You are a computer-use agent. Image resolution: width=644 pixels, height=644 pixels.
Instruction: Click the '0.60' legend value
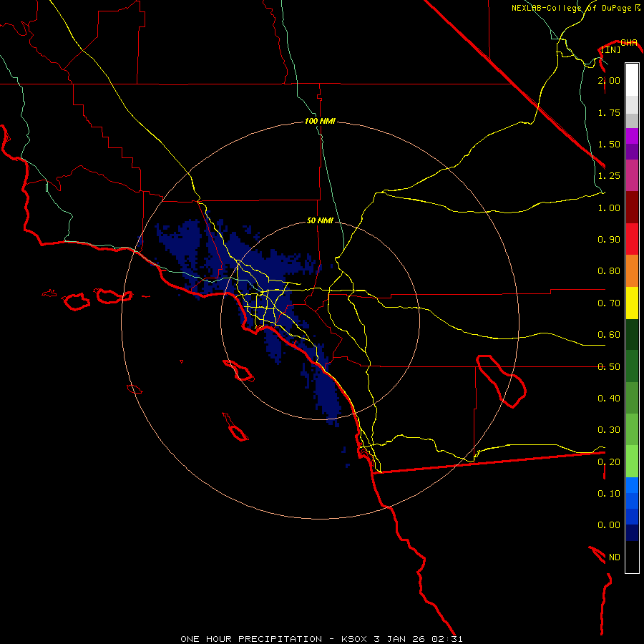(609, 335)
